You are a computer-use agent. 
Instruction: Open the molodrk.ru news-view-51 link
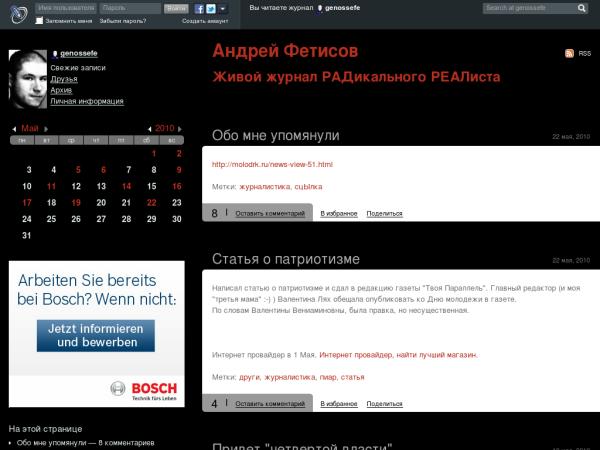272,165
